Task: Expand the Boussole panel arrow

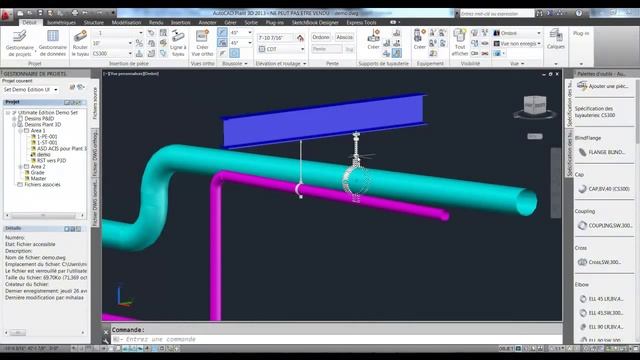Action: tap(246, 64)
